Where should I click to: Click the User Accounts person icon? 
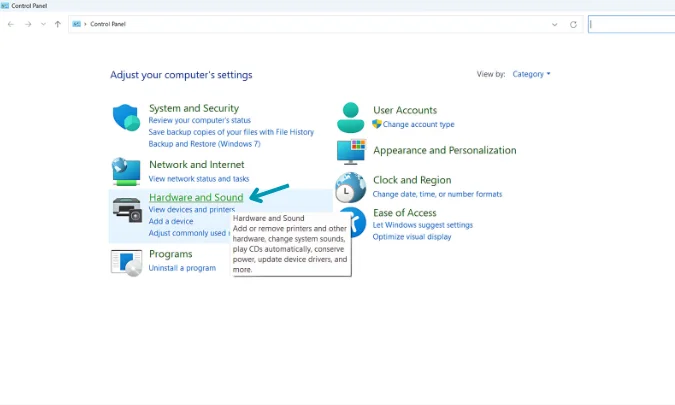(x=350, y=117)
